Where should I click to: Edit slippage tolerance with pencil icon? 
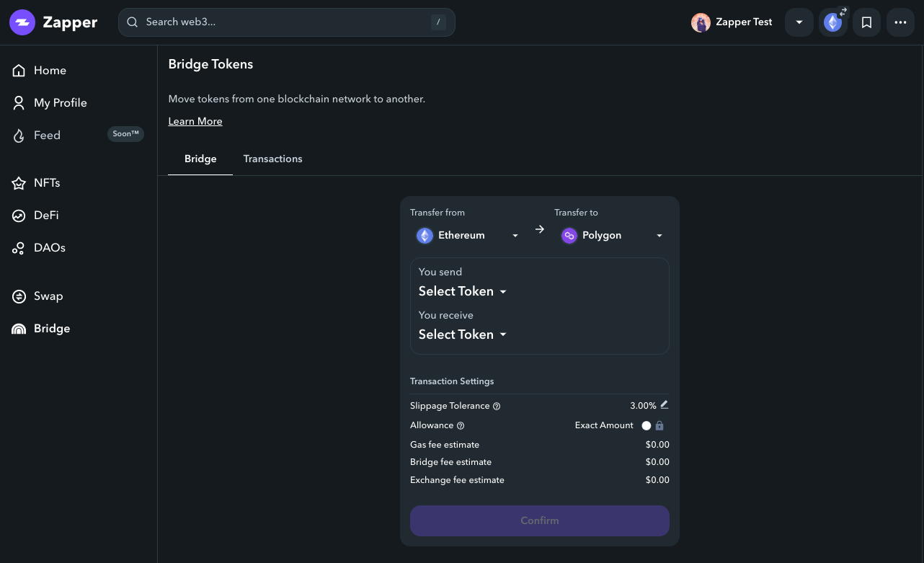(665, 405)
